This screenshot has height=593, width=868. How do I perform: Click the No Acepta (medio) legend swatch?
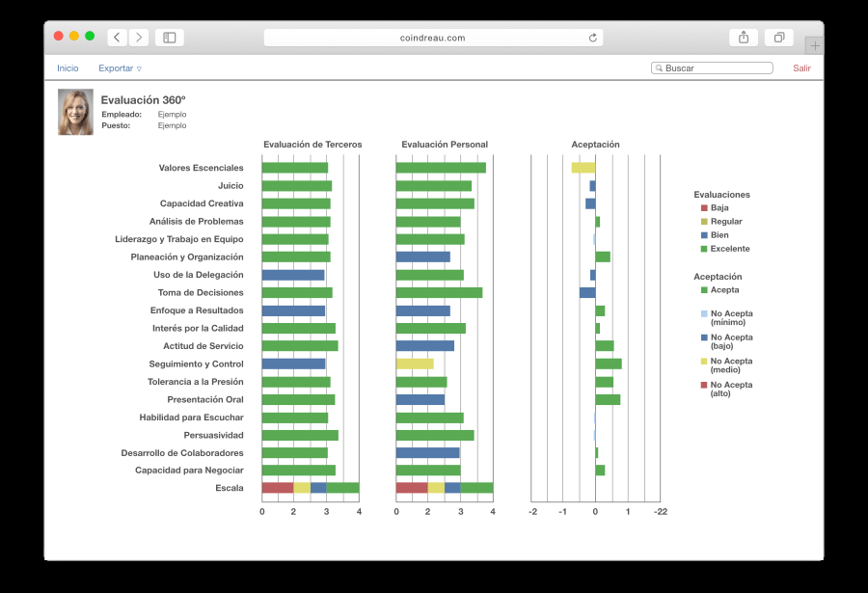tap(704, 361)
